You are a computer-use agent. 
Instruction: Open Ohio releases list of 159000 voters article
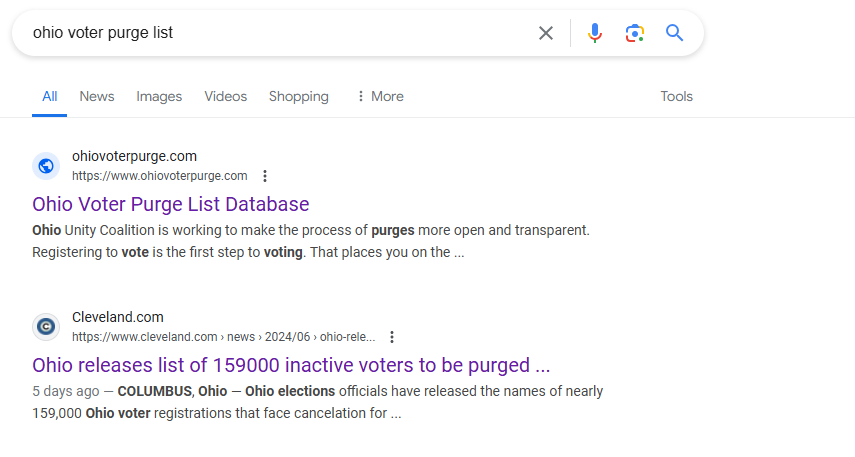291,365
